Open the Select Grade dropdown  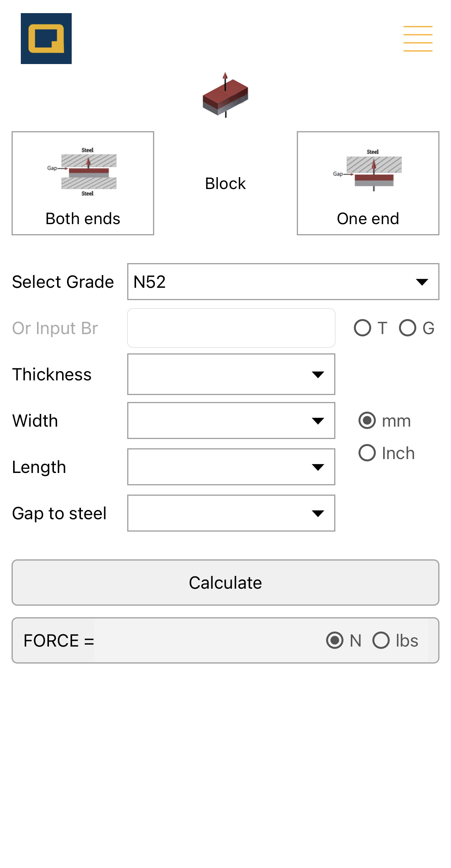283,282
